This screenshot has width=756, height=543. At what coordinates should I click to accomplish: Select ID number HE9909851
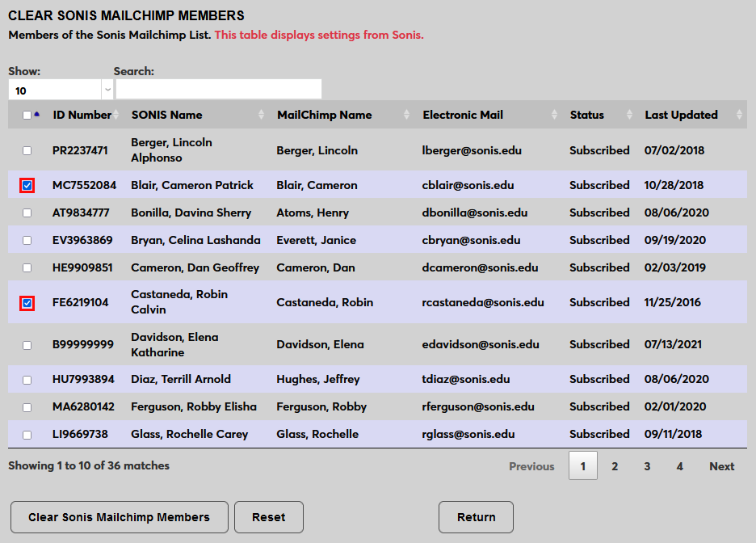point(82,267)
